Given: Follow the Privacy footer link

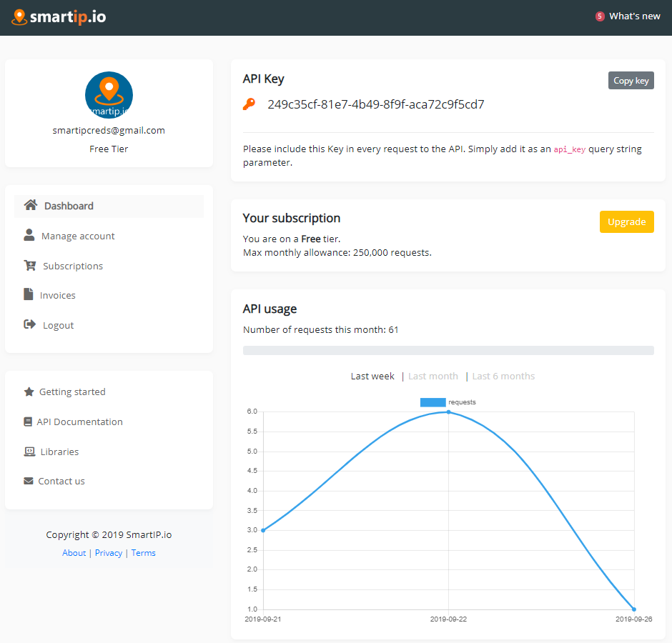Looking at the screenshot, I should [x=109, y=553].
